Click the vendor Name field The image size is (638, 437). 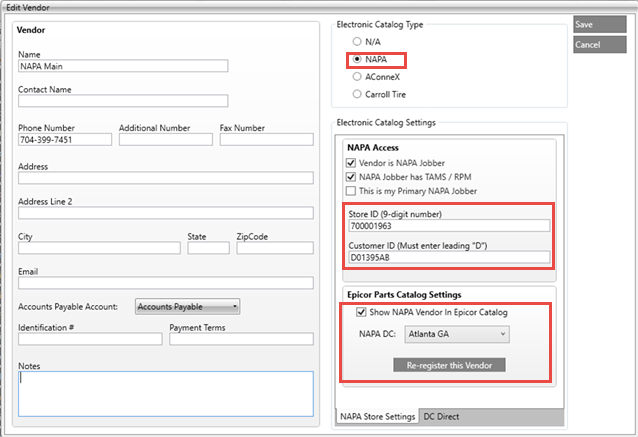pyautogui.click(x=123, y=66)
